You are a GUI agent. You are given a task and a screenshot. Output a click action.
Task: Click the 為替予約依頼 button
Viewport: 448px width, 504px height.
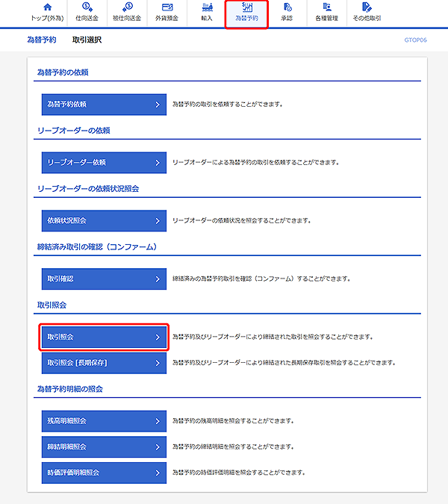coord(104,105)
